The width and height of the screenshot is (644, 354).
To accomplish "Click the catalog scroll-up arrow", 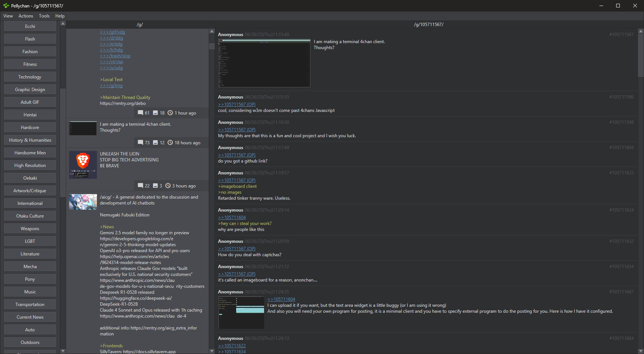I will click(x=212, y=32).
